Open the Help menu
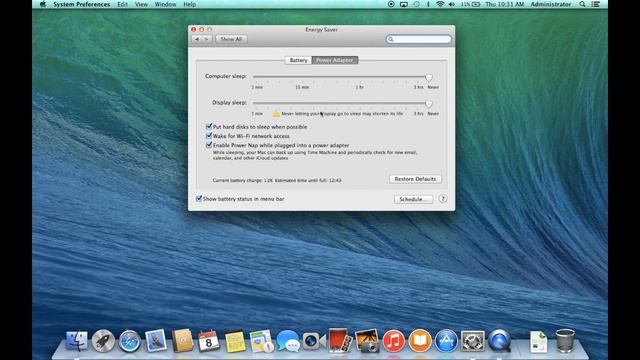640x360 pixels. [189, 4]
